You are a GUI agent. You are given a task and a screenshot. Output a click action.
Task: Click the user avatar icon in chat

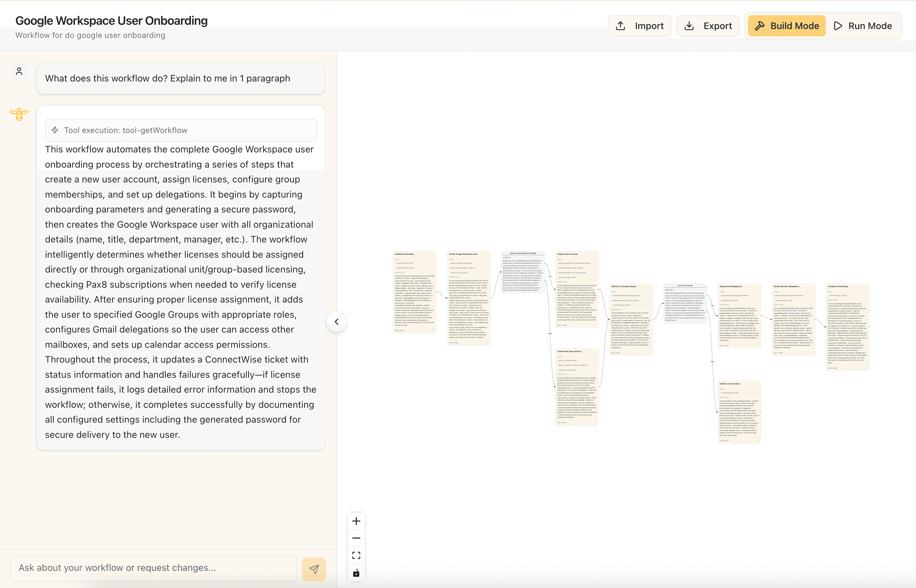point(19,71)
